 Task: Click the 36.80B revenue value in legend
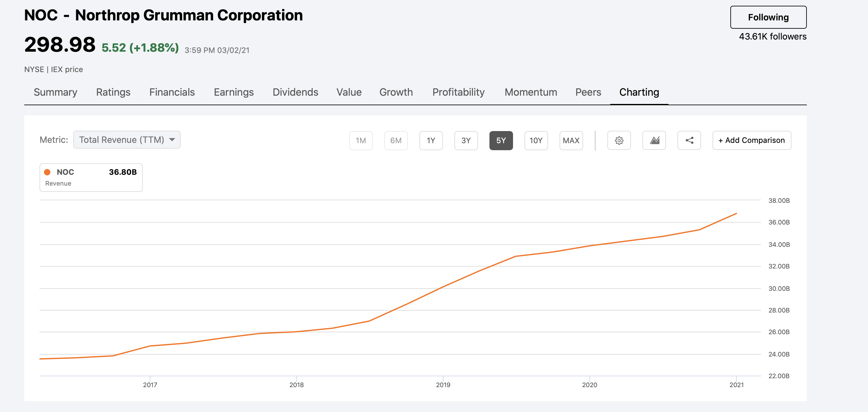(x=123, y=172)
